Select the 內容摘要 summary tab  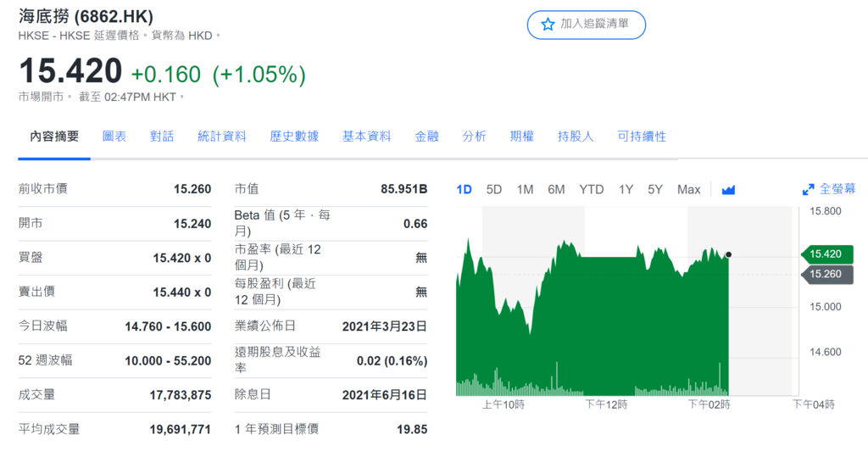[54, 137]
